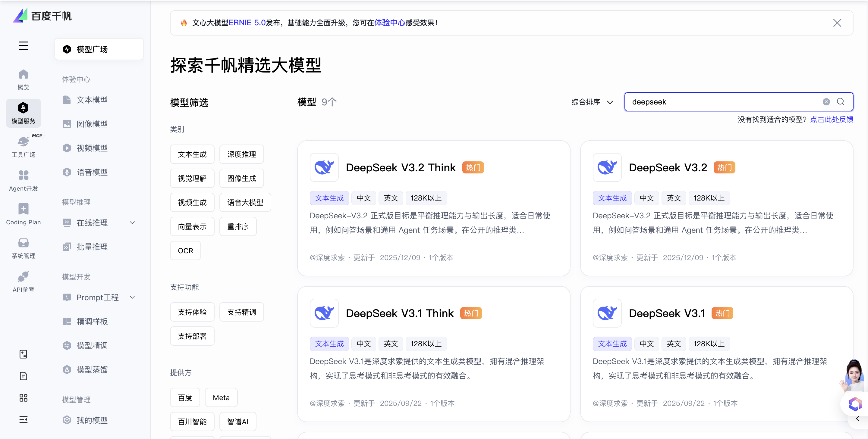Toggle the 文本生成 category filter

point(192,154)
